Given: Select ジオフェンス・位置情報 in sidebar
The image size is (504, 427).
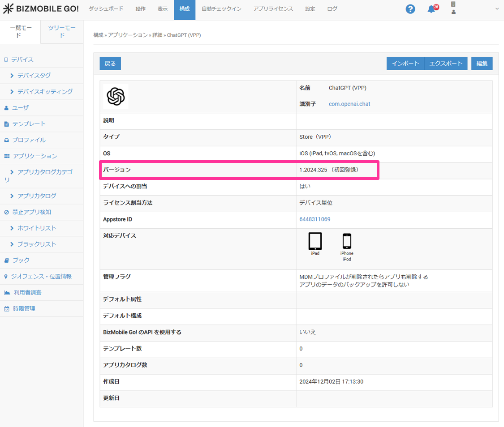Looking at the screenshot, I should click(41, 277).
